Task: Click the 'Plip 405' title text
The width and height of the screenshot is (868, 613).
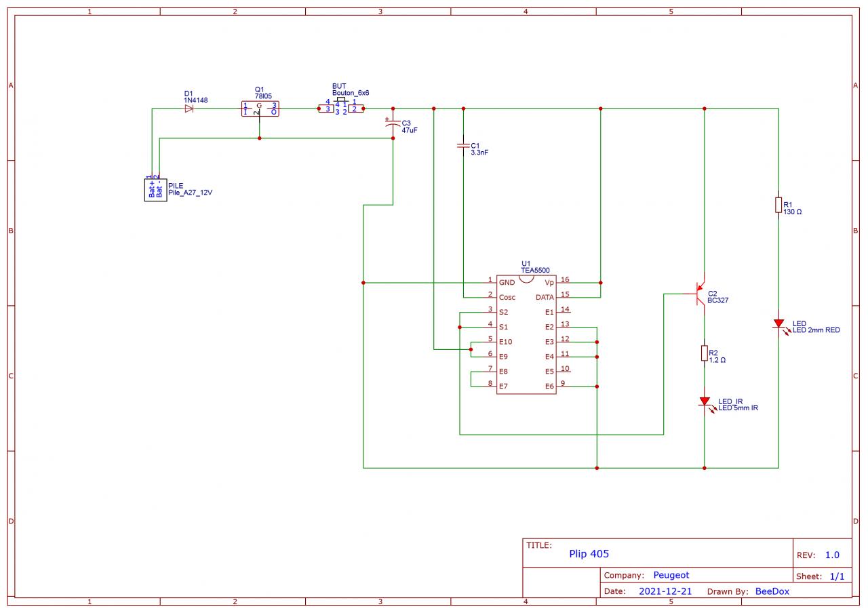Action: click(x=589, y=554)
